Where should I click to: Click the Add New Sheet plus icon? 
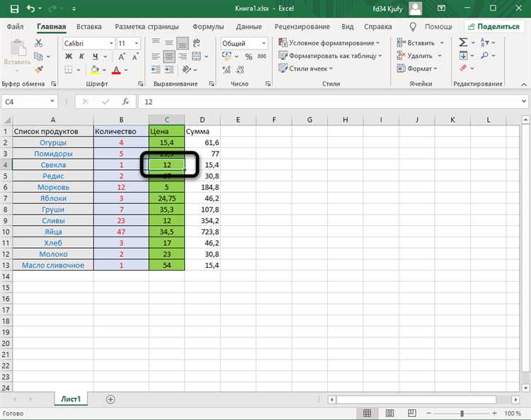(x=110, y=399)
